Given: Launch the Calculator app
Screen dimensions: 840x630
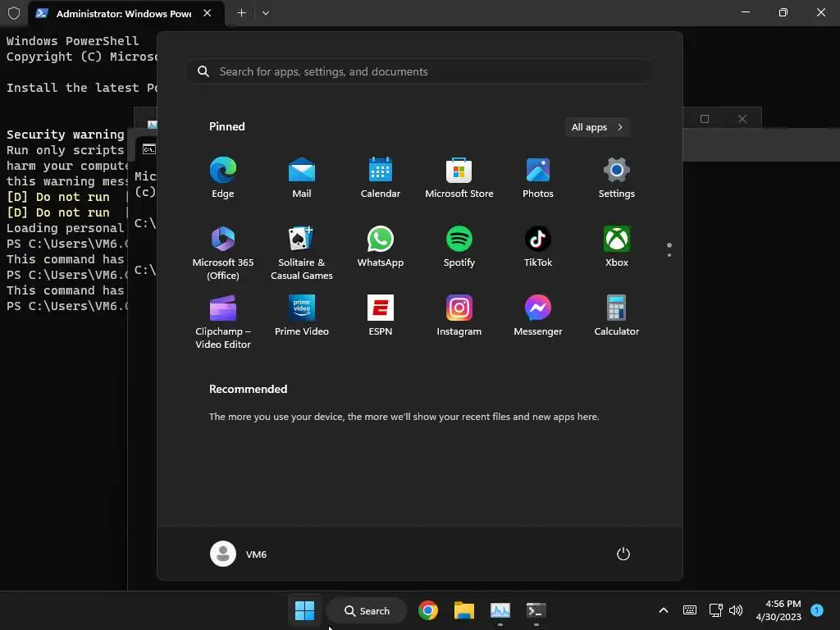Looking at the screenshot, I should pyautogui.click(x=617, y=316).
